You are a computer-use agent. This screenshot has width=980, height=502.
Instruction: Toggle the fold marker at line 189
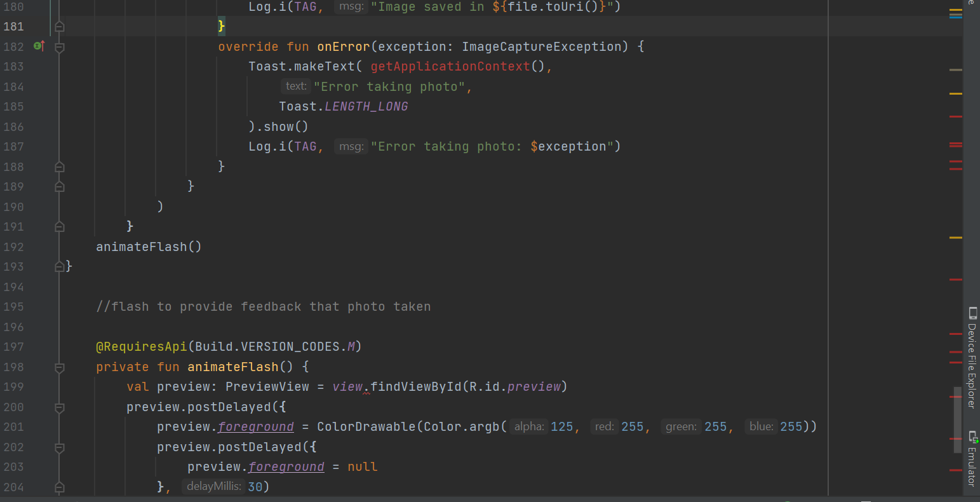pyautogui.click(x=60, y=187)
